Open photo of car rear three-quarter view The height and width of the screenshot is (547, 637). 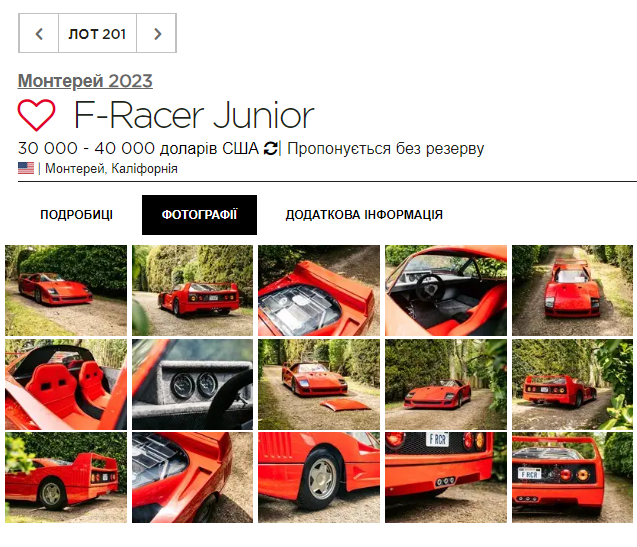pyautogui.click(x=193, y=290)
